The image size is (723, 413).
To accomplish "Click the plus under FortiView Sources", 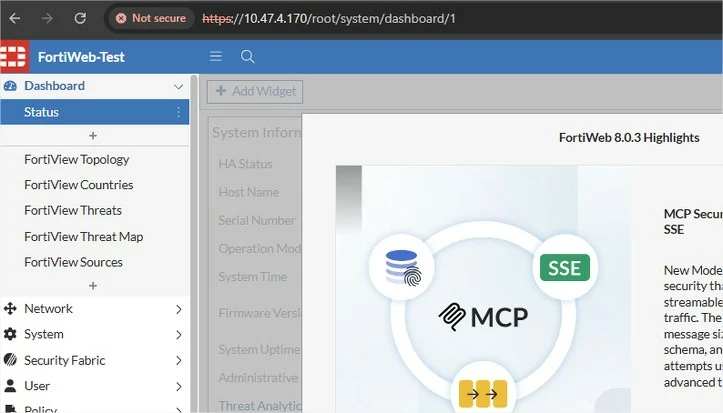I will (x=93, y=286).
